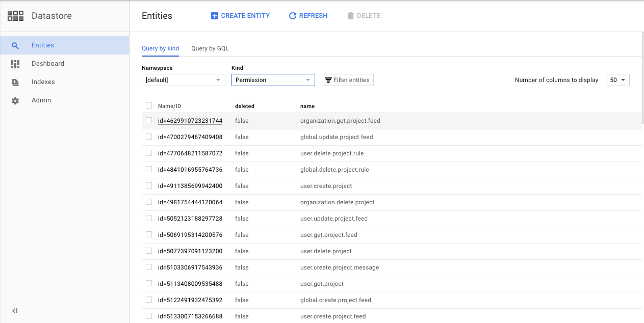Switch to the Query by GQL tab
The height and width of the screenshot is (323, 644).
click(x=210, y=48)
